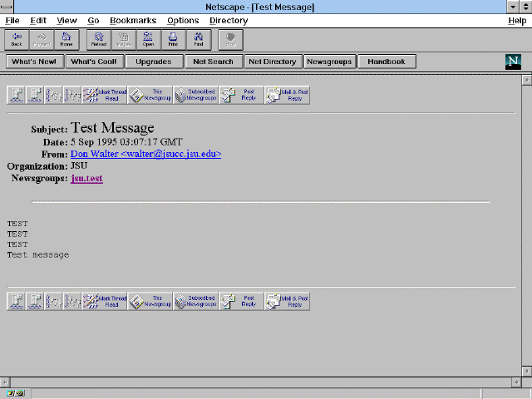Open the Options menu
This screenshot has width=532, height=399.
pos(183,21)
